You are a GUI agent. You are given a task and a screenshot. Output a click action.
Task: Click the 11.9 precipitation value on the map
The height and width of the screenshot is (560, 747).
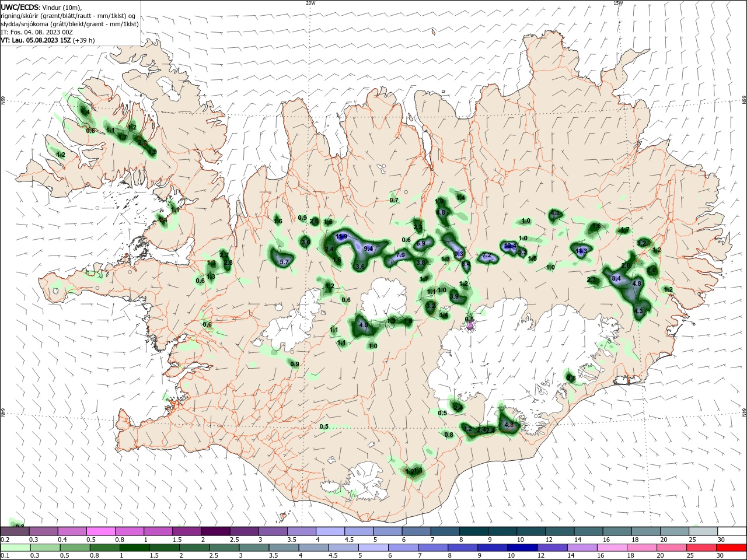(x=342, y=236)
